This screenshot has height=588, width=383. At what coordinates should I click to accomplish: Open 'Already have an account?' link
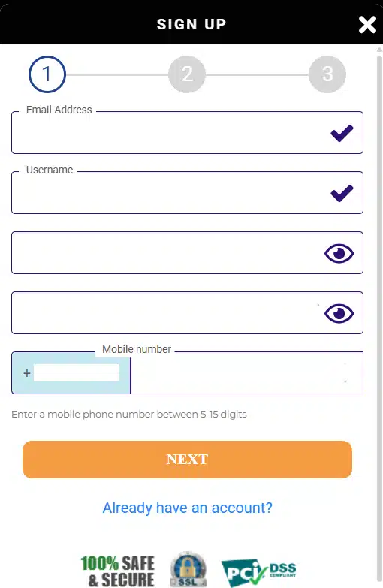point(187,508)
